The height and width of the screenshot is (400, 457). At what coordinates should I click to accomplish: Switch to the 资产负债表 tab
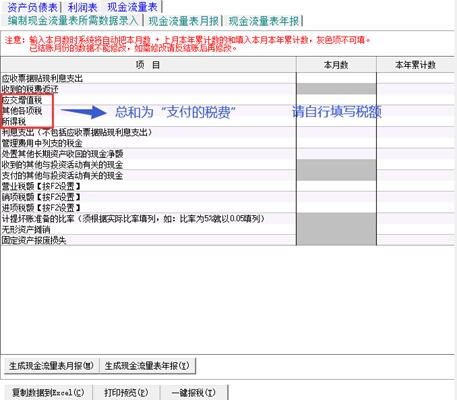pyautogui.click(x=32, y=7)
